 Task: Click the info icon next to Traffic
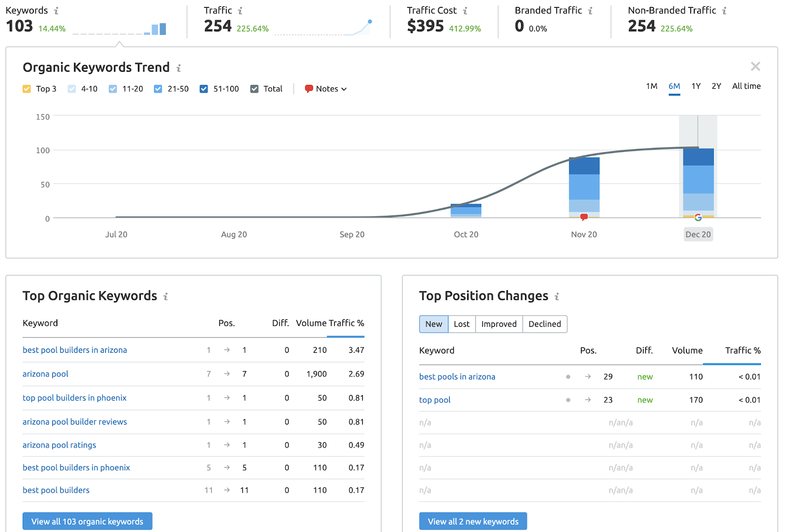[240, 11]
